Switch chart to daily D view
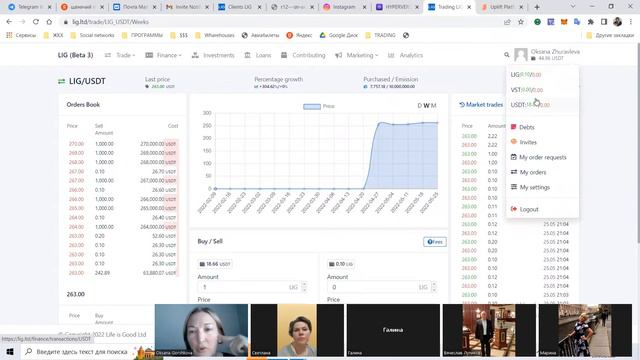 (420, 105)
